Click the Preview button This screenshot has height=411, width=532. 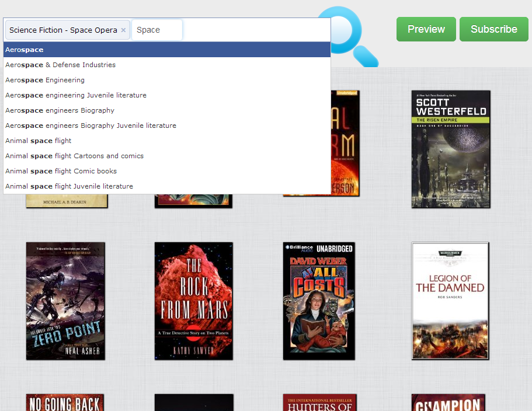tap(426, 29)
